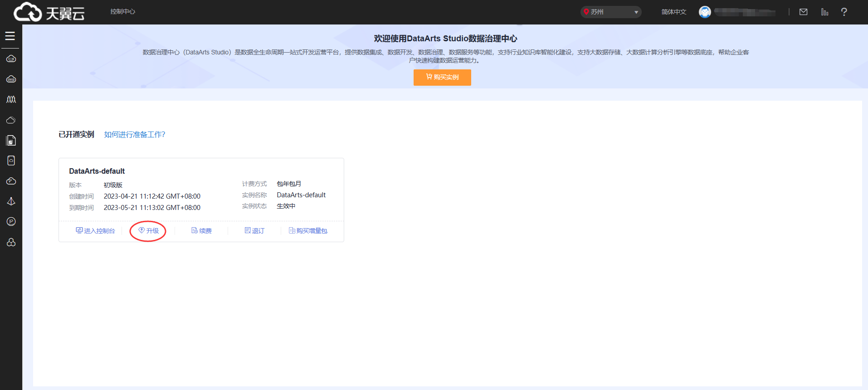
Task: Click the document image sidebar icon
Action: click(11, 141)
